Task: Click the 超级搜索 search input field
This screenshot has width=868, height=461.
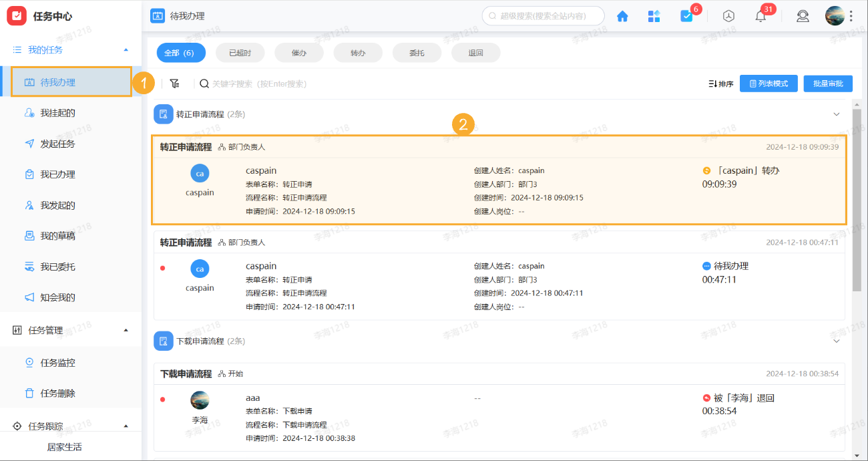Action: 543,15
